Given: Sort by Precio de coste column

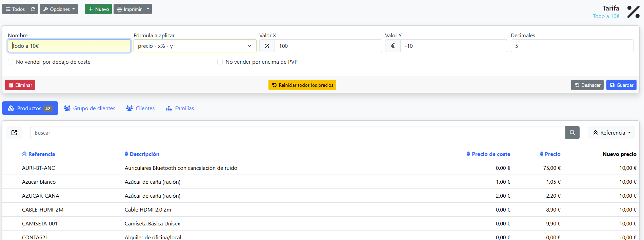Looking at the screenshot, I should (488, 154).
